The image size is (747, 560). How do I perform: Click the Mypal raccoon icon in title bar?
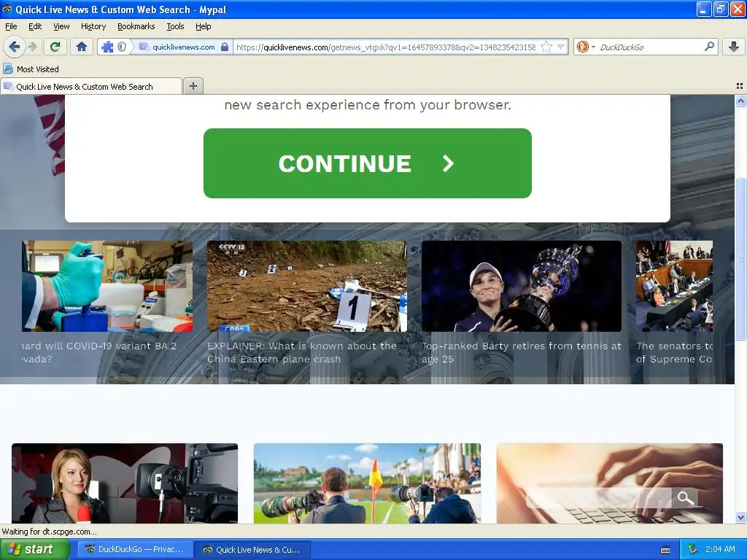[x=7, y=9]
